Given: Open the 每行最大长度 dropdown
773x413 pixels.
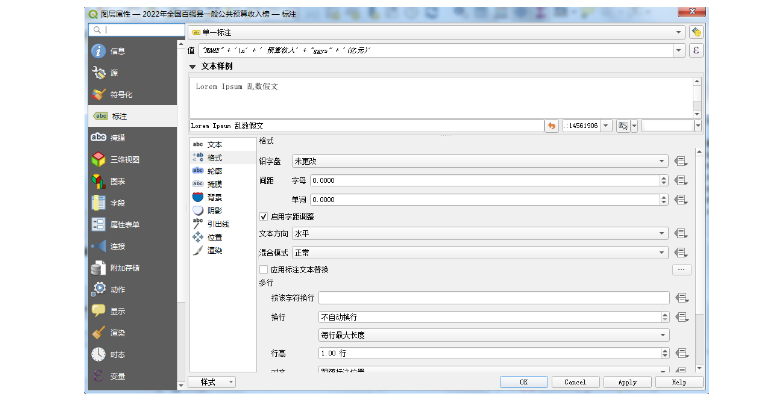Looking at the screenshot, I should tap(493, 335).
